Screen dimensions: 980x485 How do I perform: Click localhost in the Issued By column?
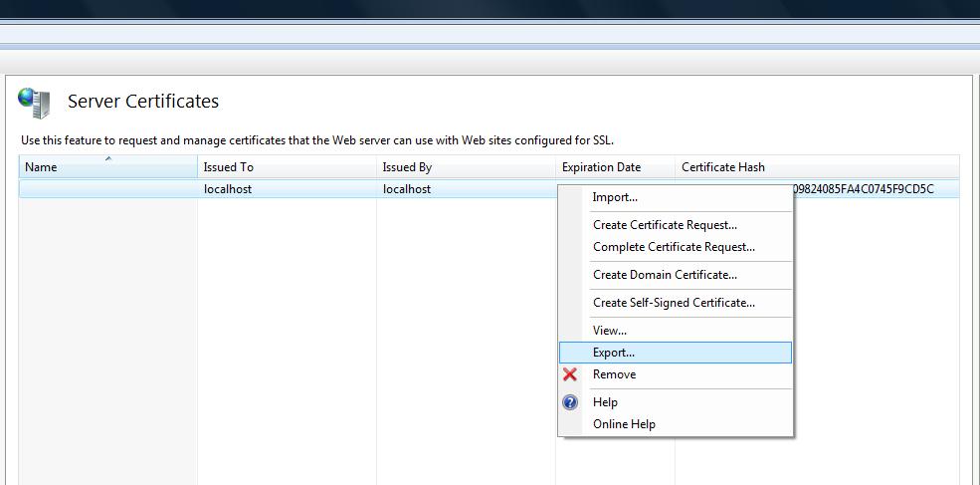[x=407, y=189]
